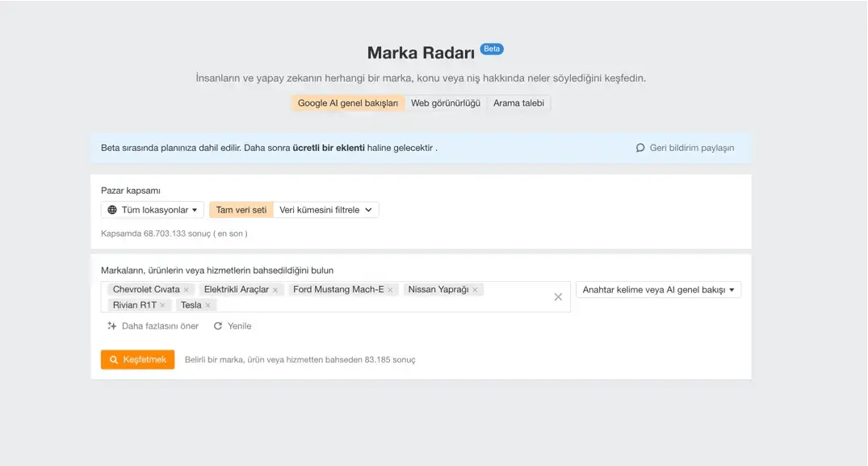The image size is (868, 466).
Task: Delete Ford Mustang Mach-E via × icon
Action: coord(389,289)
